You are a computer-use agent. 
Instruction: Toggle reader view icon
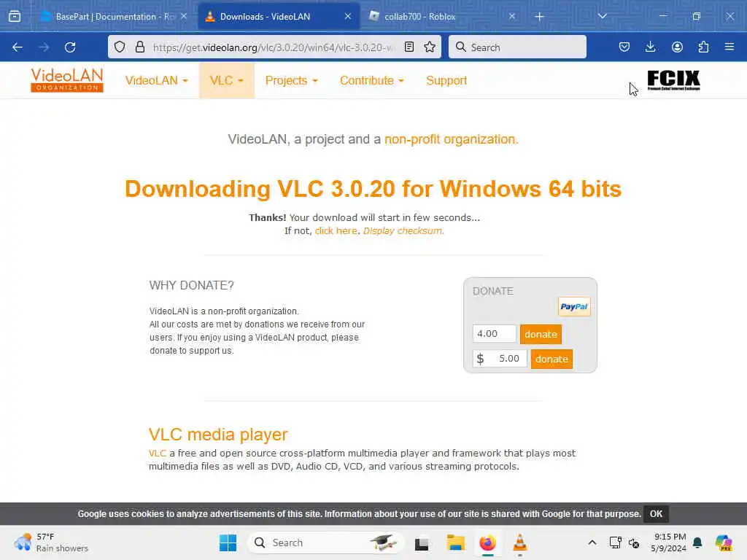(x=409, y=47)
